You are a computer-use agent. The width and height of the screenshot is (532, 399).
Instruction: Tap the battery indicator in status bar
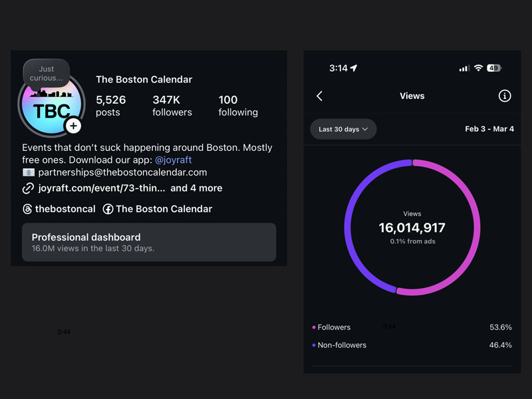click(494, 68)
